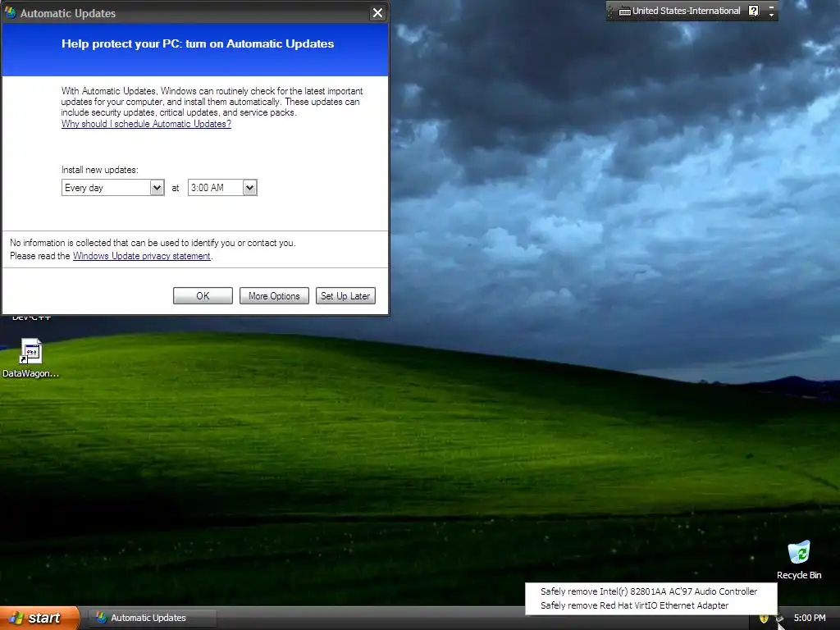Click the yellow security shield tray icon
The width and height of the screenshot is (840, 630).
(764, 619)
